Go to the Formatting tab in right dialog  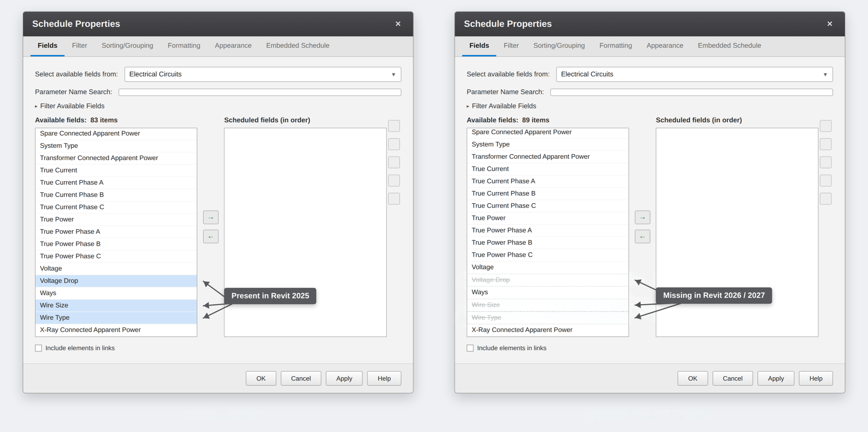click(616, 45)
